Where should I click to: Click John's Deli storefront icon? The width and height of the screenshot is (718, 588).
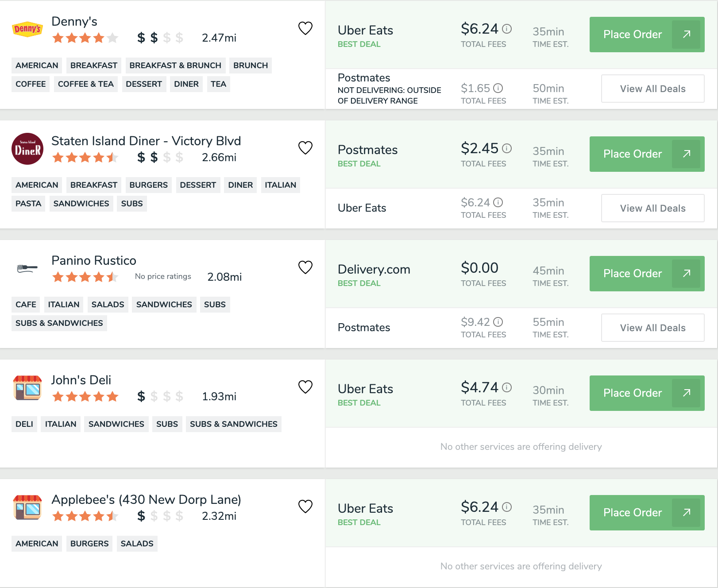click(27, 388)
